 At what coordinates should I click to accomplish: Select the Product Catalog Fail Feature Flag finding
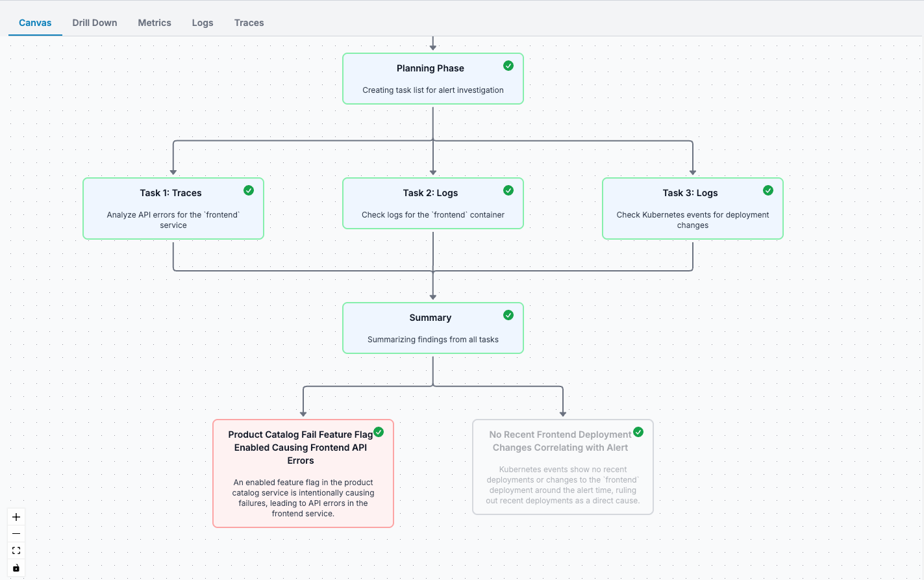click(303, 474)
